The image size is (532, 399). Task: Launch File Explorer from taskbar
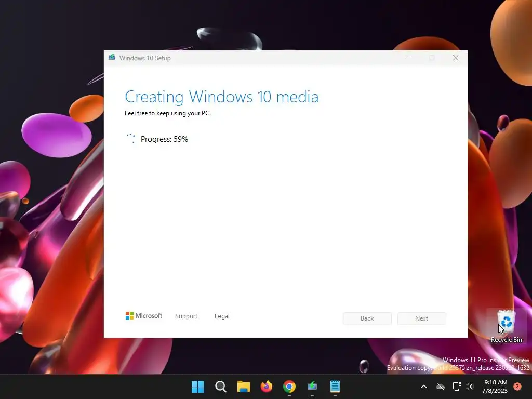pyautogui.click(x=243, y=387)
